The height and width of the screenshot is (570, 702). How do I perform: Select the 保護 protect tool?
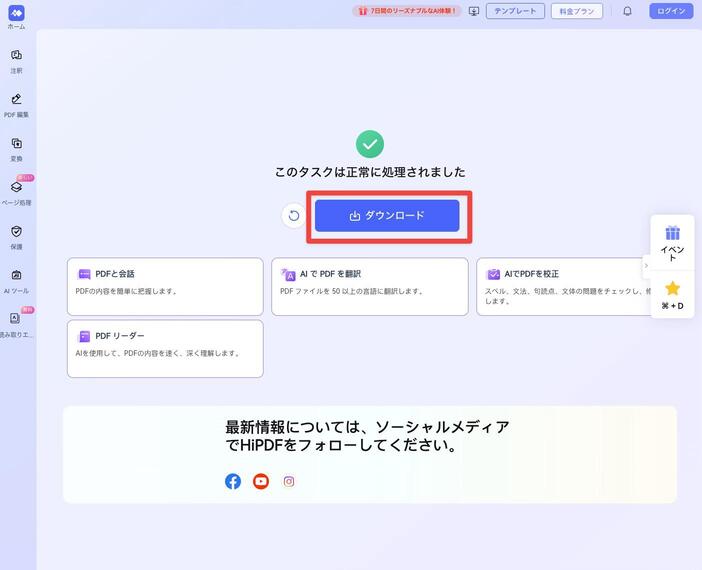coord(17,237)
